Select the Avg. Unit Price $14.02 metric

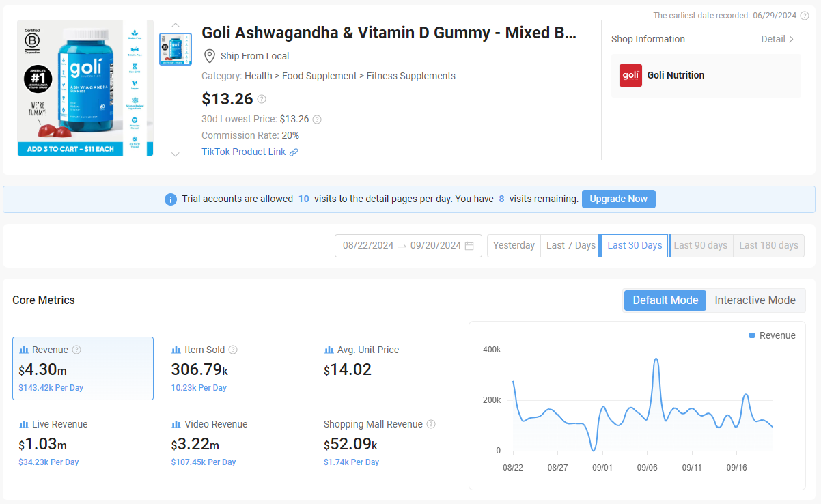click(x=389, y=368)
